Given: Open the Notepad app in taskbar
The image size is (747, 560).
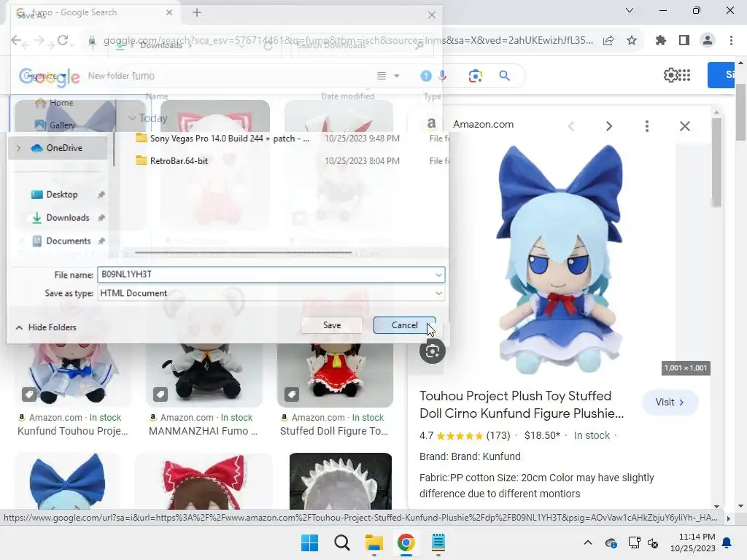Looking at the screenshot, I should pyautogui.click(x=438, y=542).
